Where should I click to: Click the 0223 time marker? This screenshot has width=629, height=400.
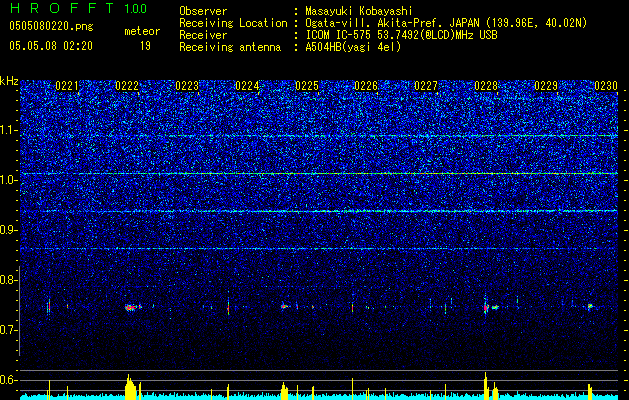(x=187, y=86)
